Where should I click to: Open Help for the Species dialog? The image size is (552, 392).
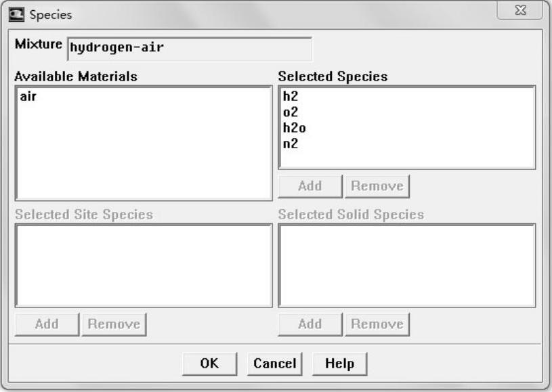pos(339,364)
